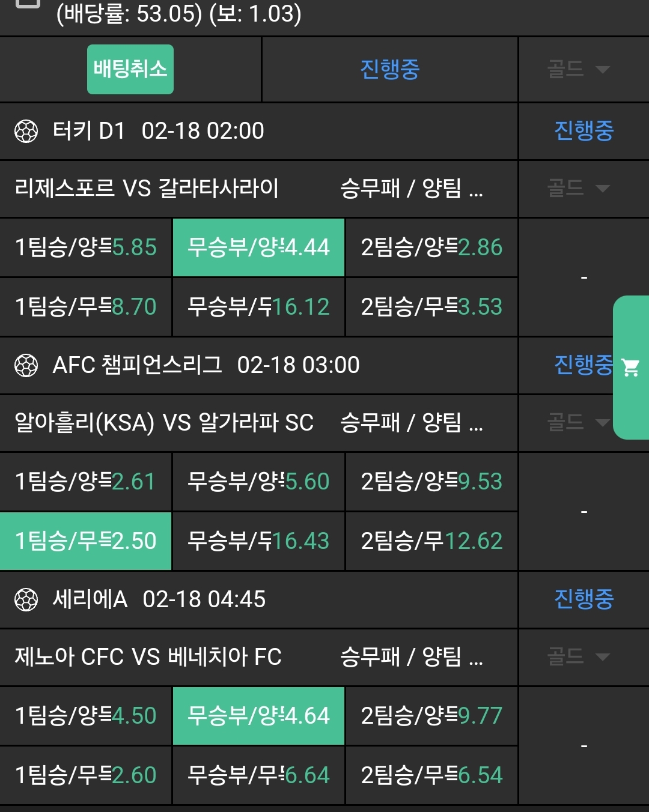649x812 pixels.
Task: Select the 2팀승 12.62 odds option
Action: 431,541
